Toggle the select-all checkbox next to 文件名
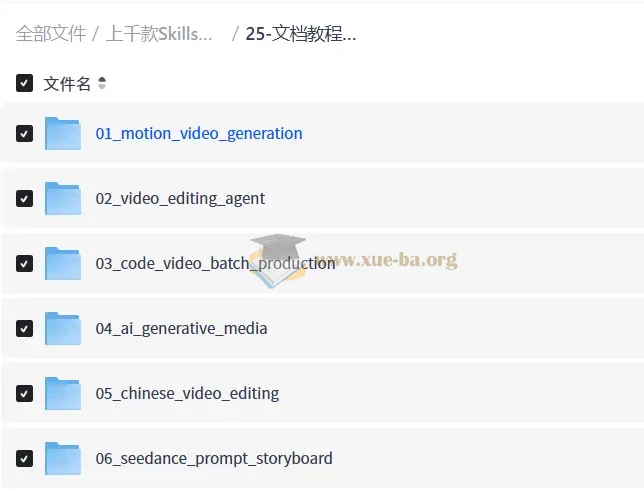644x490 pixels. click(24, 83)
